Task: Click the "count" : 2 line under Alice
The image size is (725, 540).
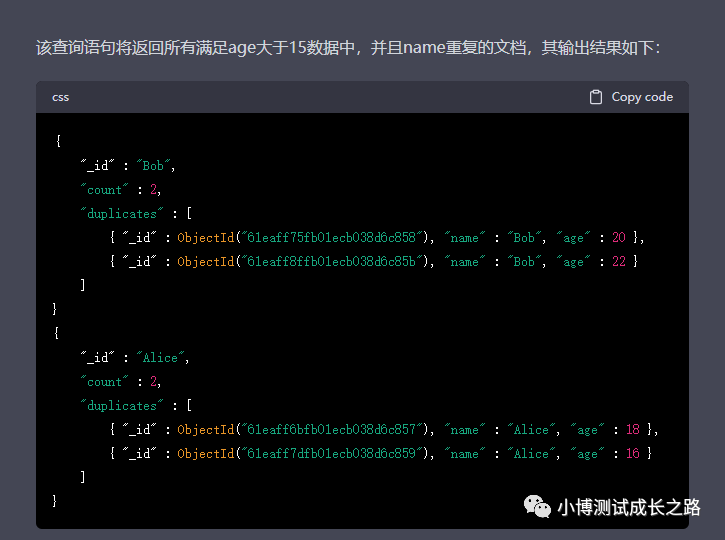Action: pos(121,382)
